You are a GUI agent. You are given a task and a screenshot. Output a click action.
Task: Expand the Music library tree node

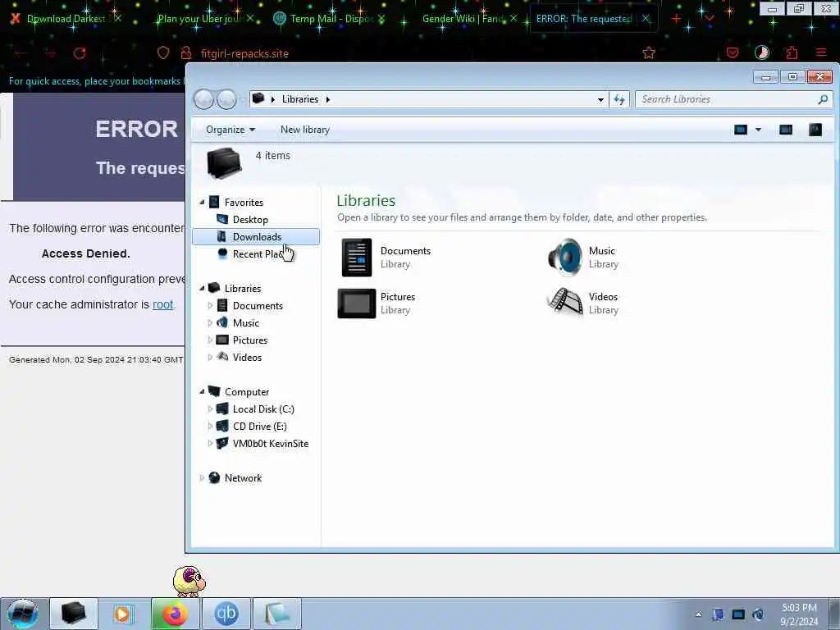pos(210,323)
